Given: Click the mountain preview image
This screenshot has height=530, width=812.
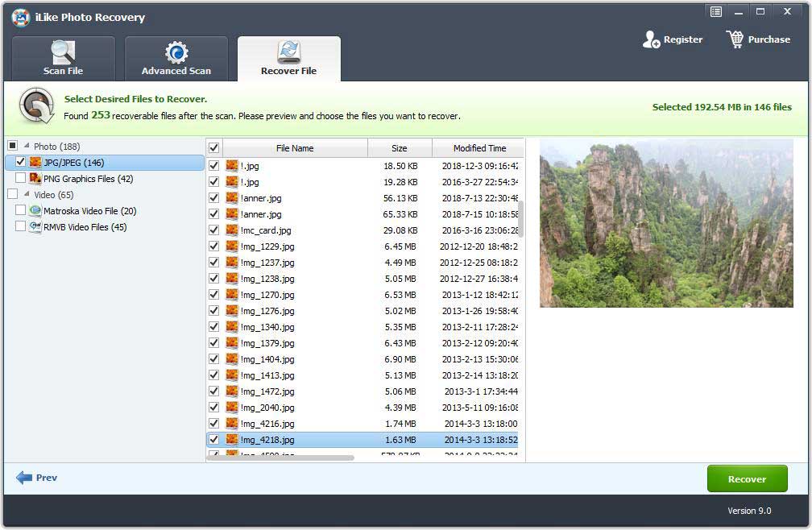Looking at the screenshot, I should click(666, 223).
